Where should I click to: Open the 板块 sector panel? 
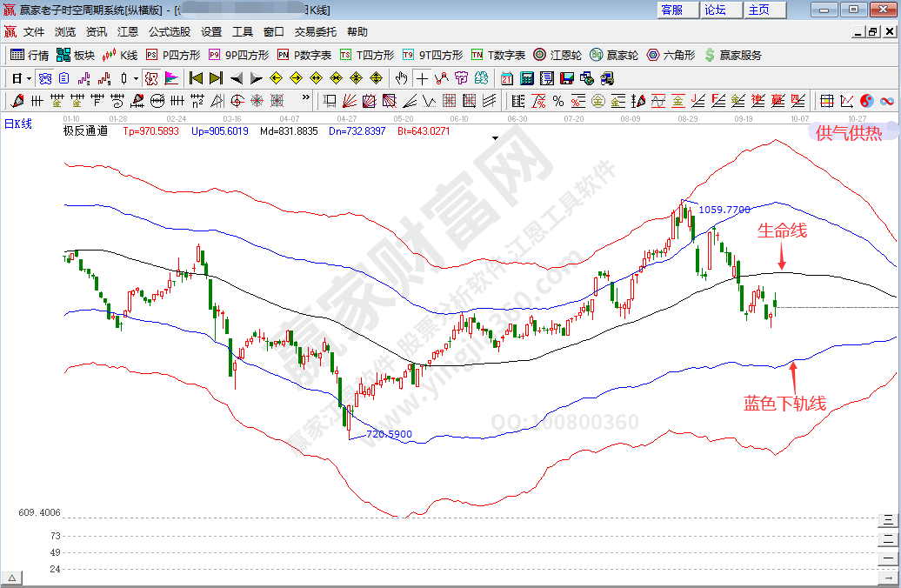click(75, 55)
